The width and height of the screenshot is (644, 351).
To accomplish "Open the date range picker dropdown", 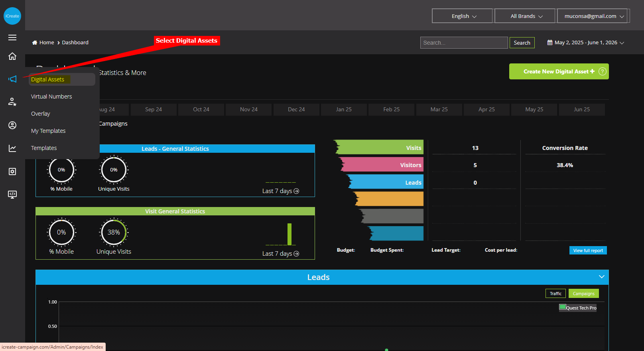I will coord(585,43).
